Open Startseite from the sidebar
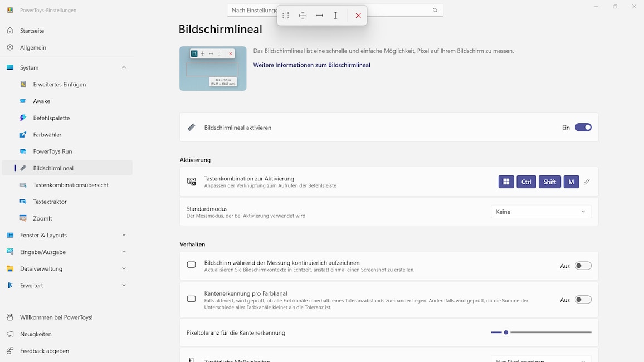This screenshot has width=644, height=362. click(67, 31)
